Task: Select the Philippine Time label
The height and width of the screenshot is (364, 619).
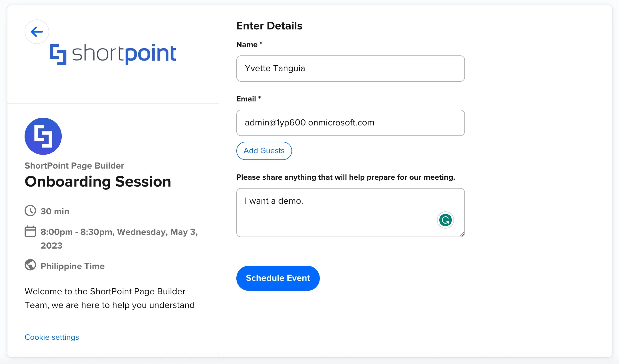Action: [x=73, y=266]
